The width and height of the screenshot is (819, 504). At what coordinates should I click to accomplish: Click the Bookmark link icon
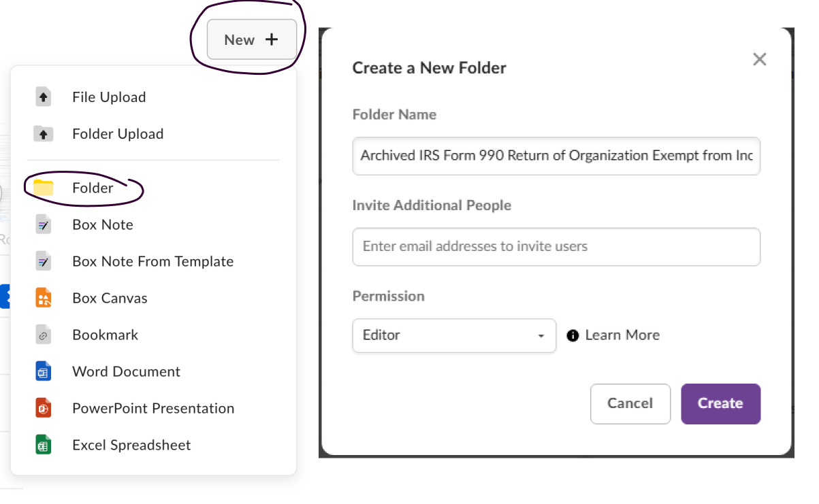click(x=44, y=335)
